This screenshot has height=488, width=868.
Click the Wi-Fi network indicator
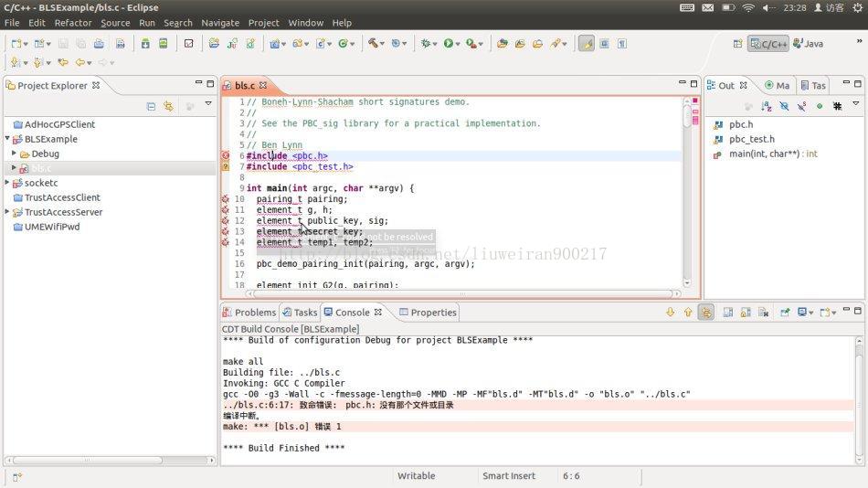tap(748, 7)
